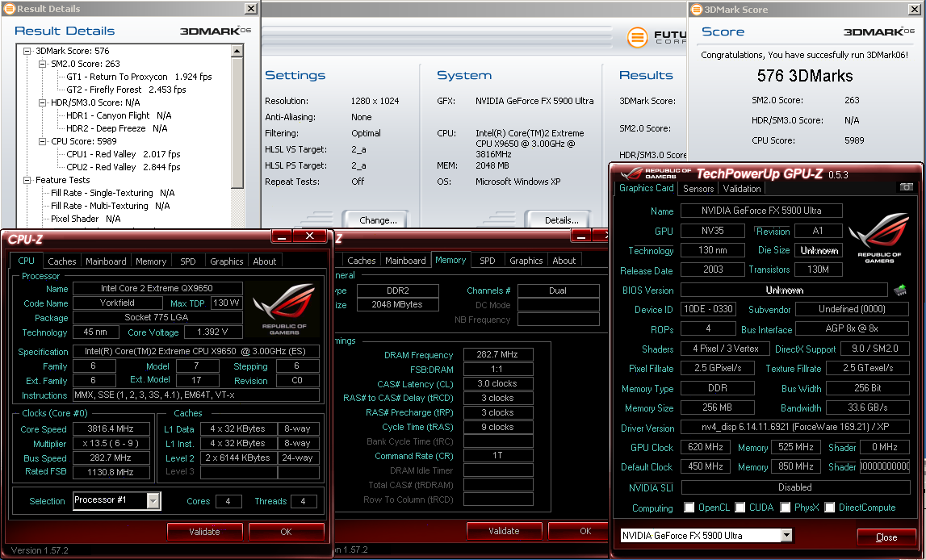This screenshot has width=926, height=560.
Task: Open the Memory tab in front CPU-Z
Action: point(151,261)
